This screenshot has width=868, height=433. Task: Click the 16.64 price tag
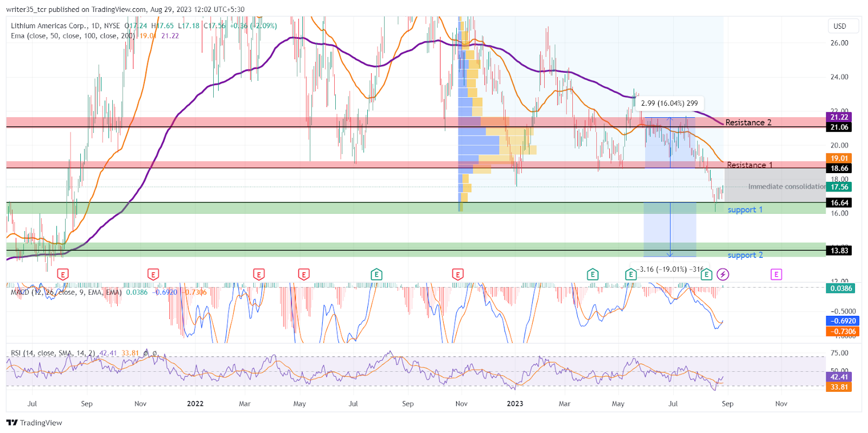pyautogui.click(x=839, y=203)
